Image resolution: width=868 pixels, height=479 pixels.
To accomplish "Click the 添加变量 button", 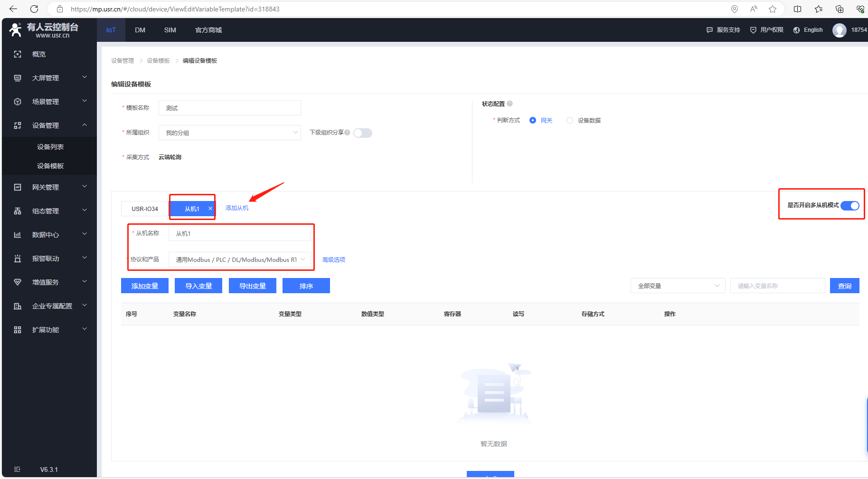I will [x=145, y=286].
